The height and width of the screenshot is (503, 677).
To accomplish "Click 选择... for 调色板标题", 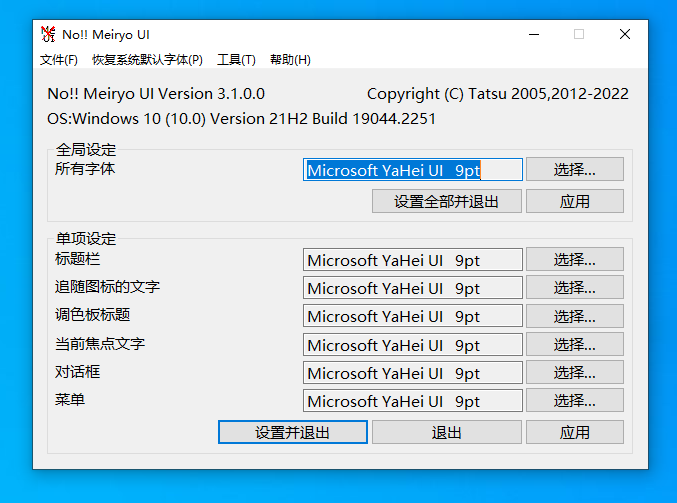I will [x=575, y=316].
